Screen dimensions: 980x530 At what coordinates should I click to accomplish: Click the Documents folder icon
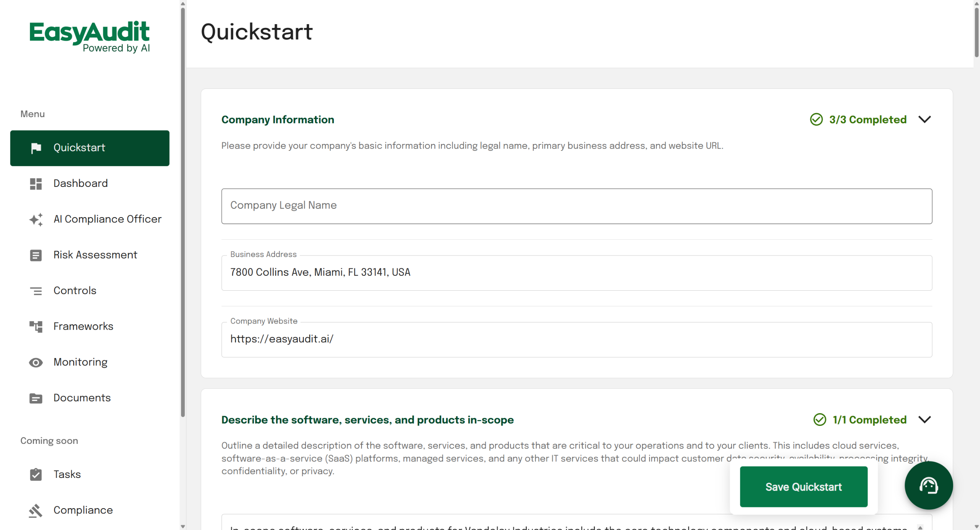36,398
